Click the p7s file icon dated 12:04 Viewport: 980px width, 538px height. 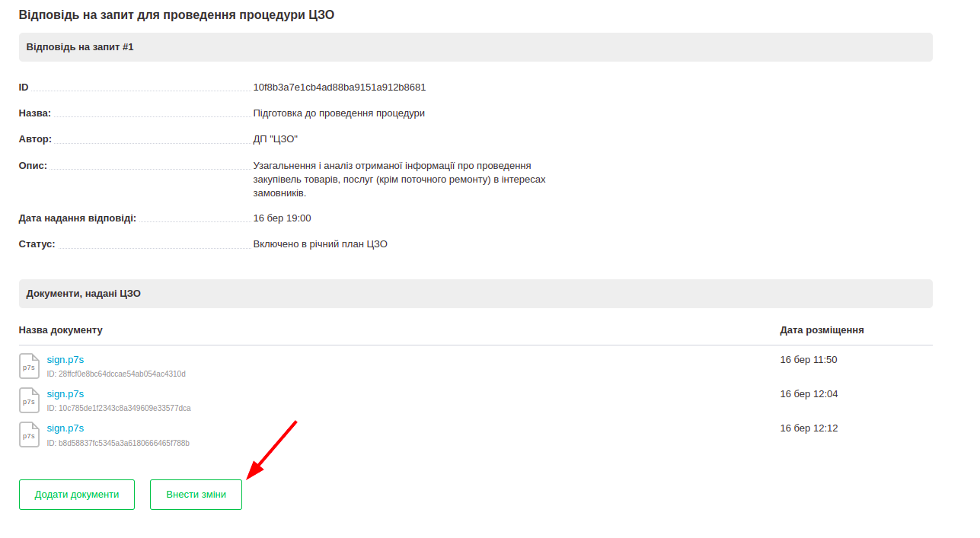pyautogui.click(x=29, y=400)
